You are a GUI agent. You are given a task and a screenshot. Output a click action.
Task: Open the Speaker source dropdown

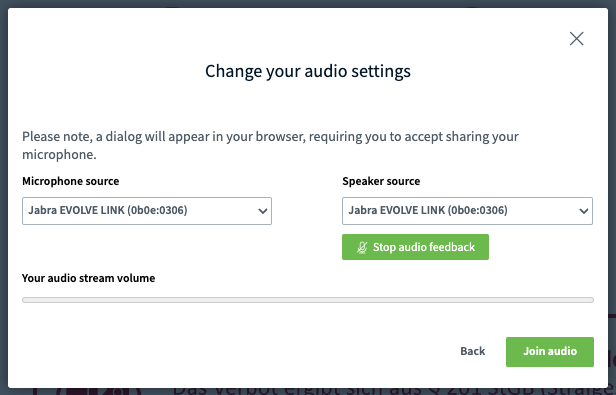[x=467, y=211]
